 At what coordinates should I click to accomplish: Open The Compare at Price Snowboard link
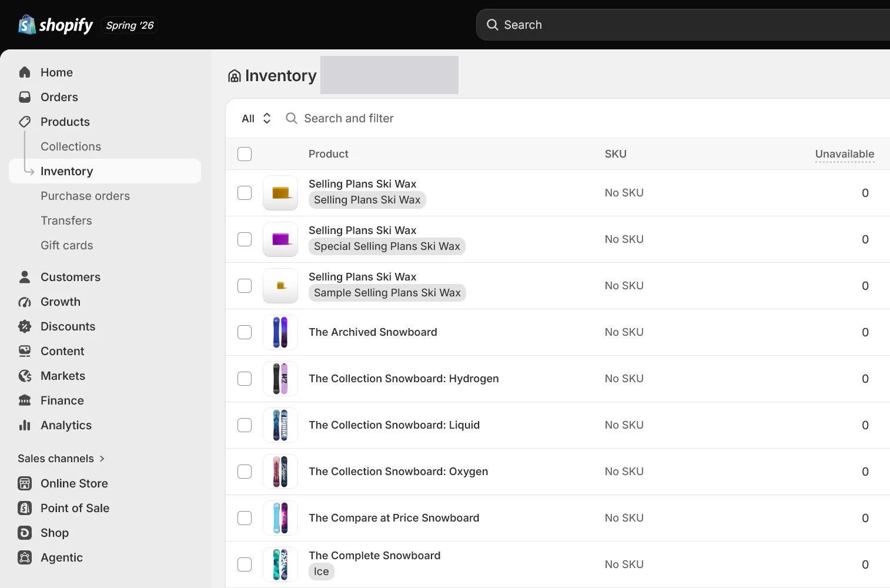point(394,518)
